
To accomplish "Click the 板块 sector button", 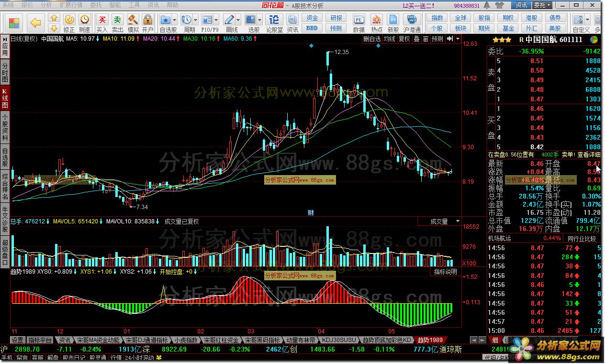I will pos(460,28).
